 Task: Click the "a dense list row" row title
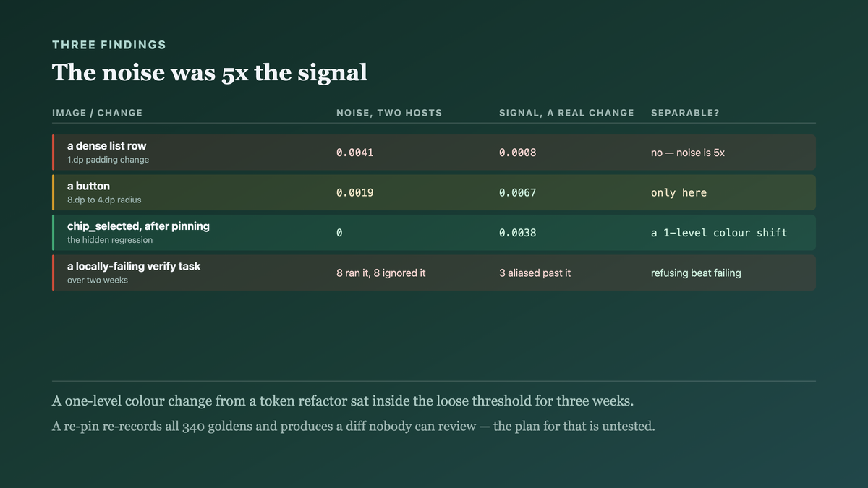pyautogui.click(x=107, y=146)
